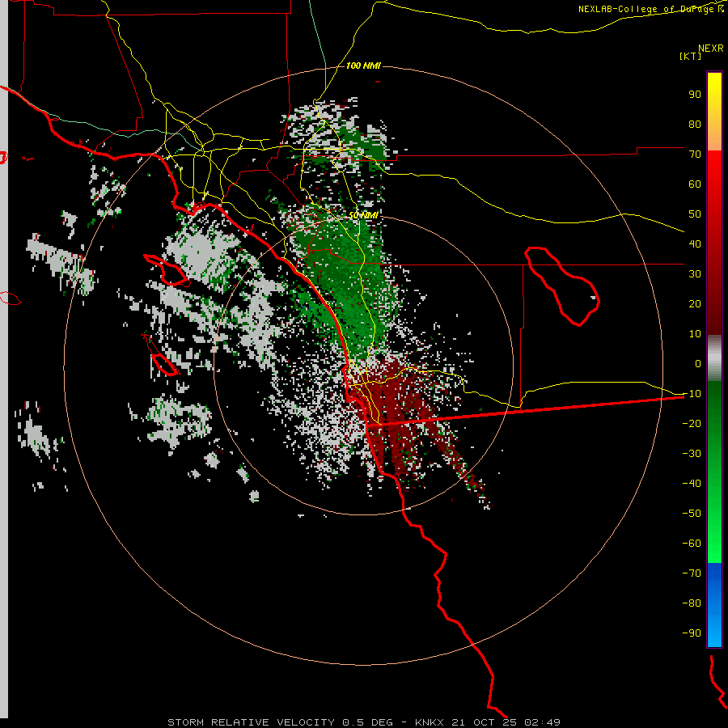
Task: Click the -10 value on velocity scale
Action: pos(692,394)
